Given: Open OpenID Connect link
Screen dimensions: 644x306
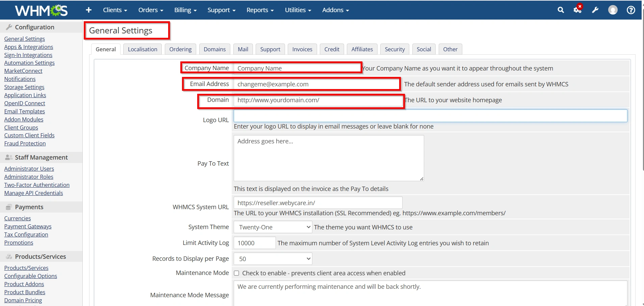Looking at the screenshot, I should pyautogui.click(x=25, y=103).
